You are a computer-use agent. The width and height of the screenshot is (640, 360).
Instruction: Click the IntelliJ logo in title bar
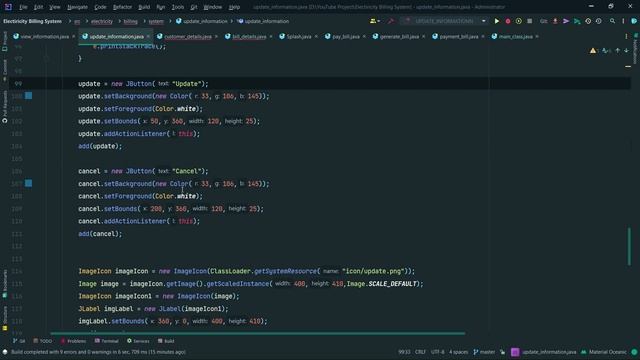click(x=8, y=7)
